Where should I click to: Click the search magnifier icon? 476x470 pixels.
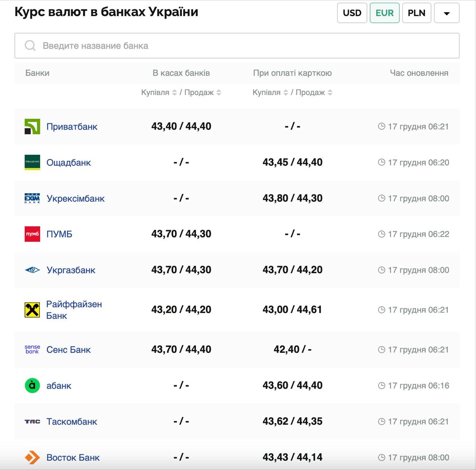[30, 46]
